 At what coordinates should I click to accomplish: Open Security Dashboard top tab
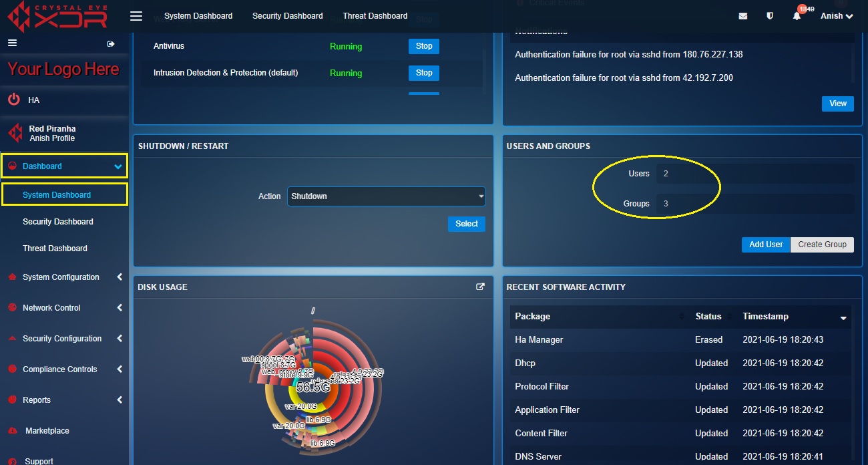pos(287,16)
